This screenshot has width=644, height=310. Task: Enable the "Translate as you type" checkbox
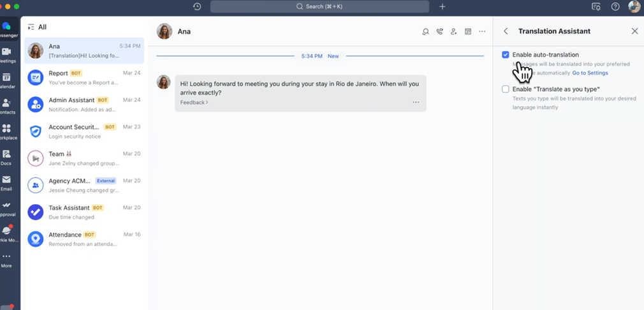pos(506,89)
